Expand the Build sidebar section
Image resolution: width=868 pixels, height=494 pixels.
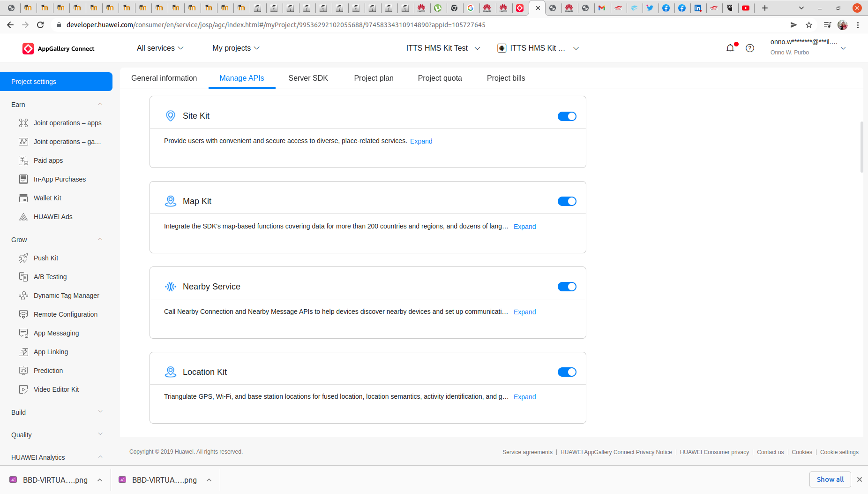(x=56, y=412)
